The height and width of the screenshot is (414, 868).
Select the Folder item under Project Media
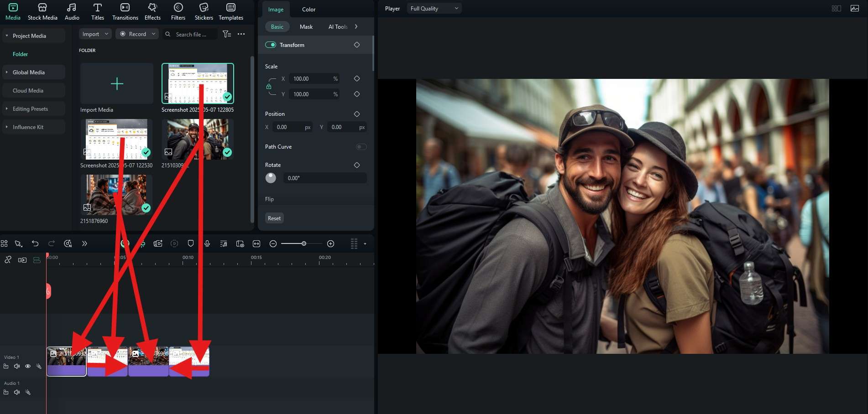[x=20, y=54]
